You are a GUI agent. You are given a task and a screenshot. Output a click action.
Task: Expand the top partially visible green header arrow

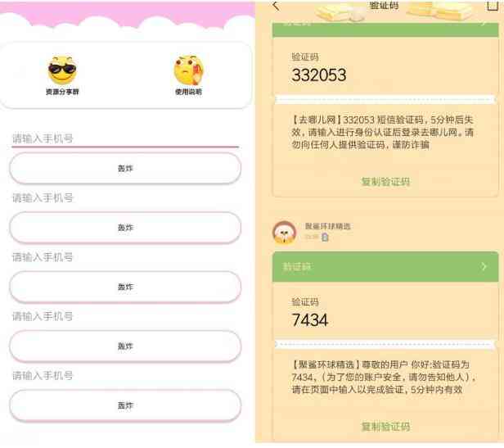click(x=484, y=24)
